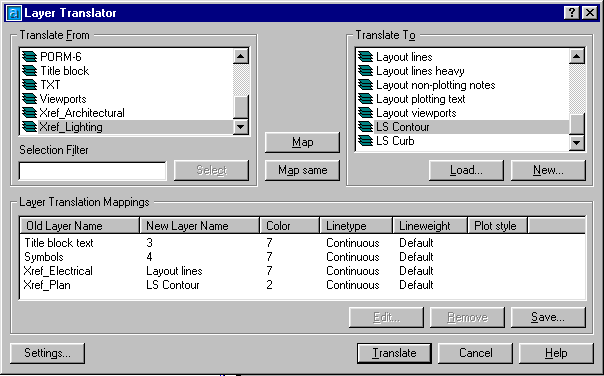
Task: Click the layer icon beside LS Contour
Action: click(x=366, y=127)
